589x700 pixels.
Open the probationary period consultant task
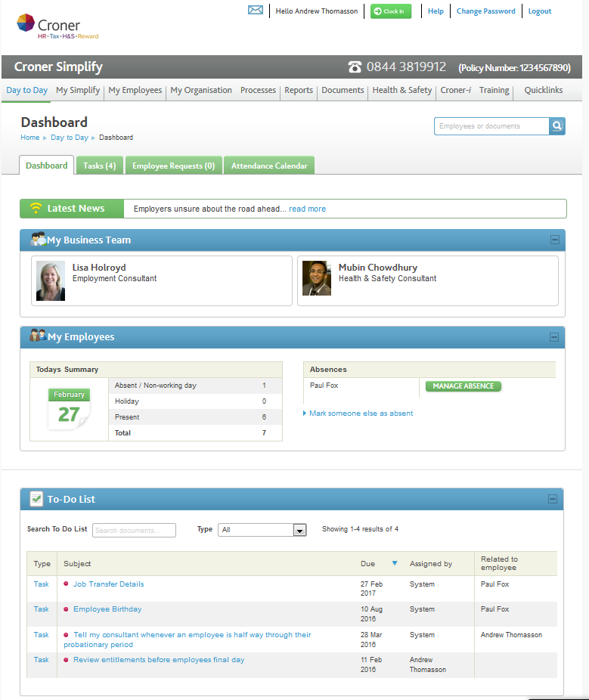pos(188,640)
